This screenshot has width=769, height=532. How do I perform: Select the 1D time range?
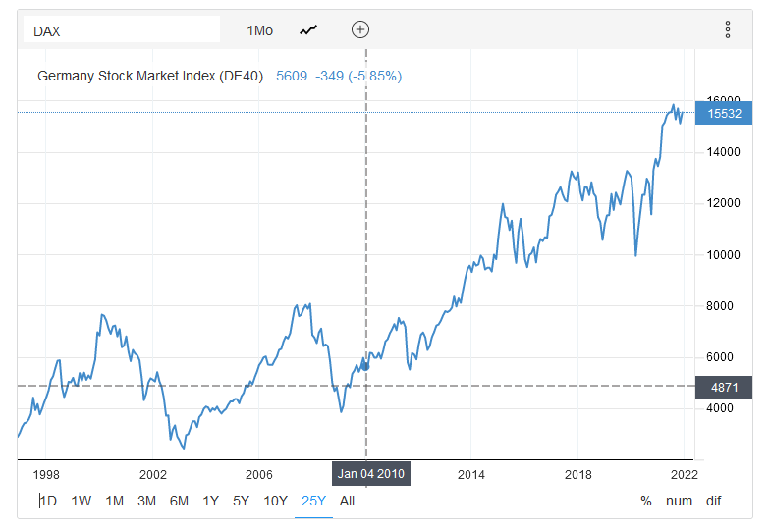point(47,501)
